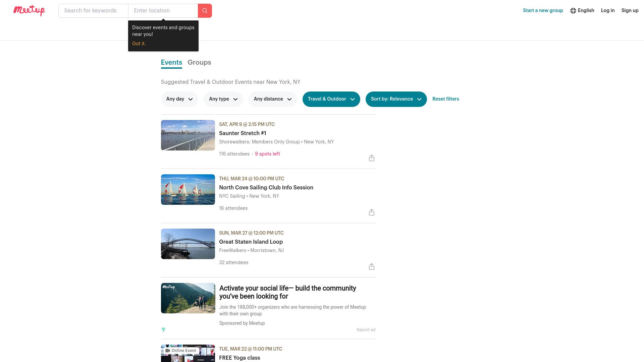Click the 9 spots left label

click(267, 154)
